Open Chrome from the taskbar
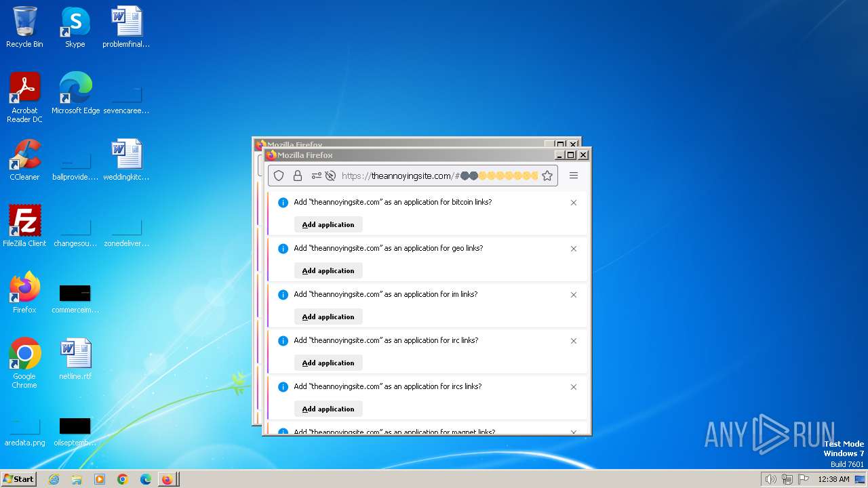 pyautogui.click(x=123, y=479)
